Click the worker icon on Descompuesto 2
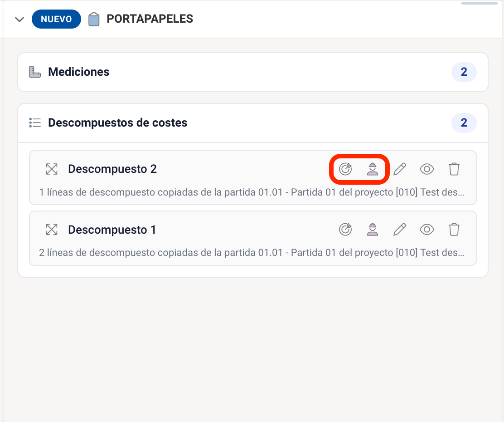The image size is (504, 422). [372, 169]
